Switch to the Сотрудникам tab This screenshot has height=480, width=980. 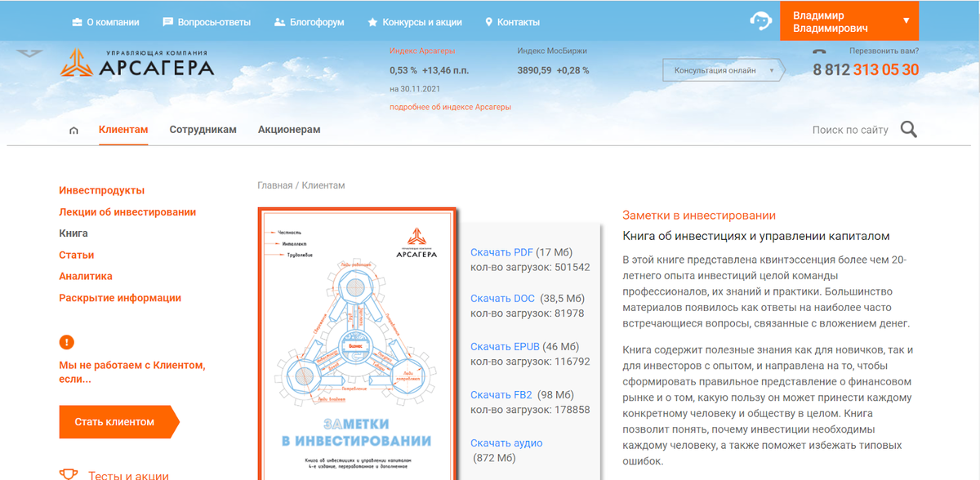(x=203, y=130)
